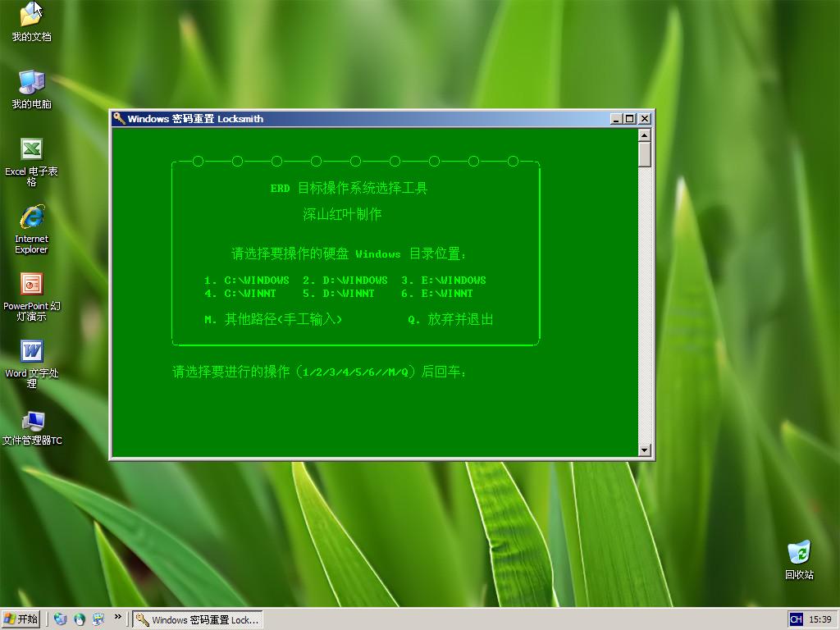
Task: Open the 我的文档 desktop icon
Action: click(x=31, y=15)
